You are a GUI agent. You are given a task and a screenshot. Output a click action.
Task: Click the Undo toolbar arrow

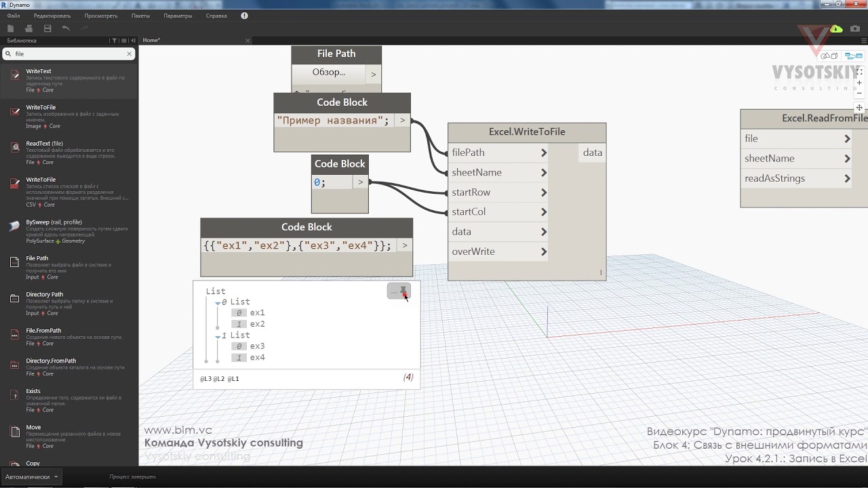pyautogui.click(x=66, y=28)
